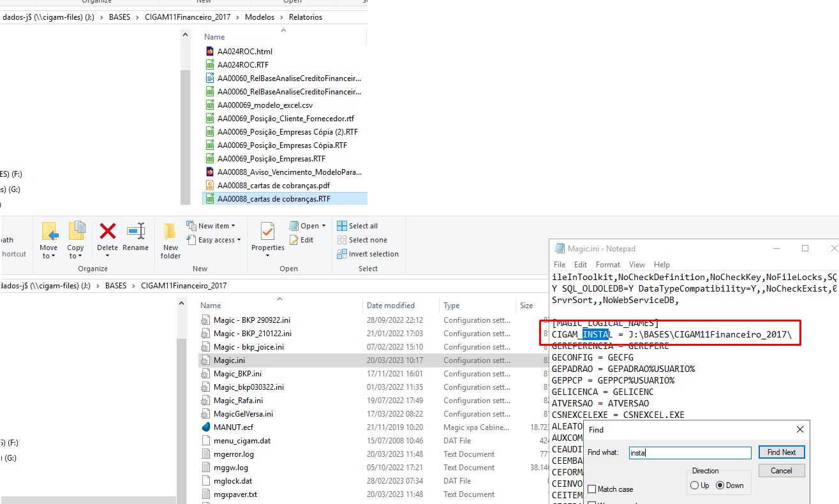
Task: Open Properties via its checkmark icon
Action: [268, 231]
